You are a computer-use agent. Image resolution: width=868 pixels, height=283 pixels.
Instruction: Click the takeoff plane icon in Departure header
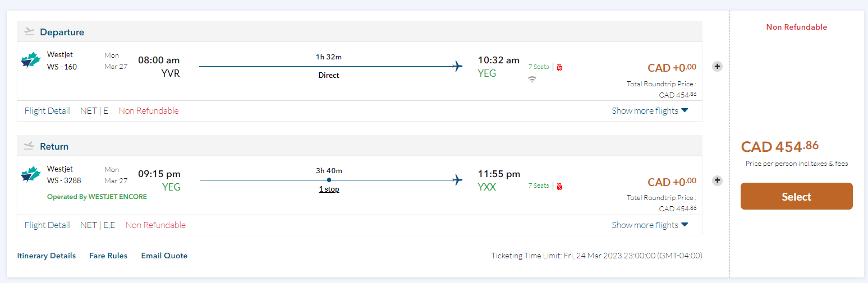coord(29,32)
